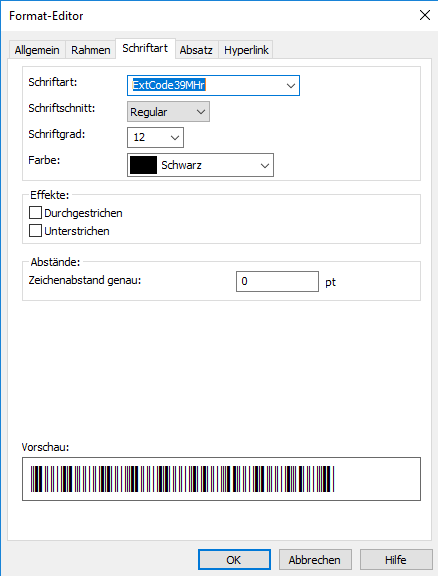The image size is (438, 576).
Task: Select the Schriftart tab
Action: click(x=145, y=48)
